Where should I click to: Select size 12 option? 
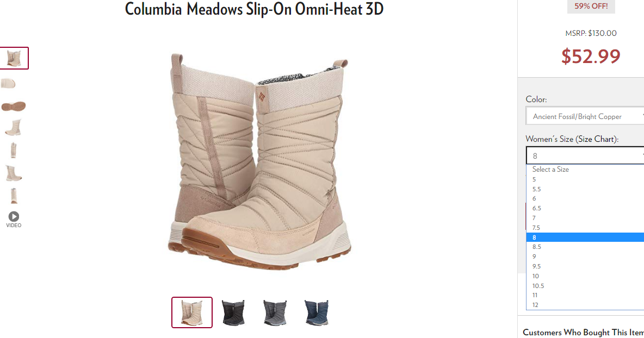point(585,305)
